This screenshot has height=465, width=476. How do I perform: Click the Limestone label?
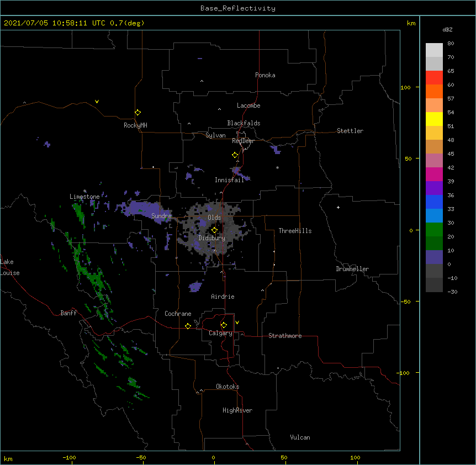tap(84, 197)
